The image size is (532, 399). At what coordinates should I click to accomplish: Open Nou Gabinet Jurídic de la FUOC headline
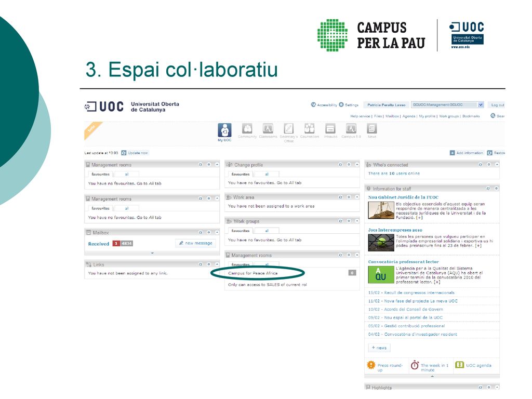403,197
